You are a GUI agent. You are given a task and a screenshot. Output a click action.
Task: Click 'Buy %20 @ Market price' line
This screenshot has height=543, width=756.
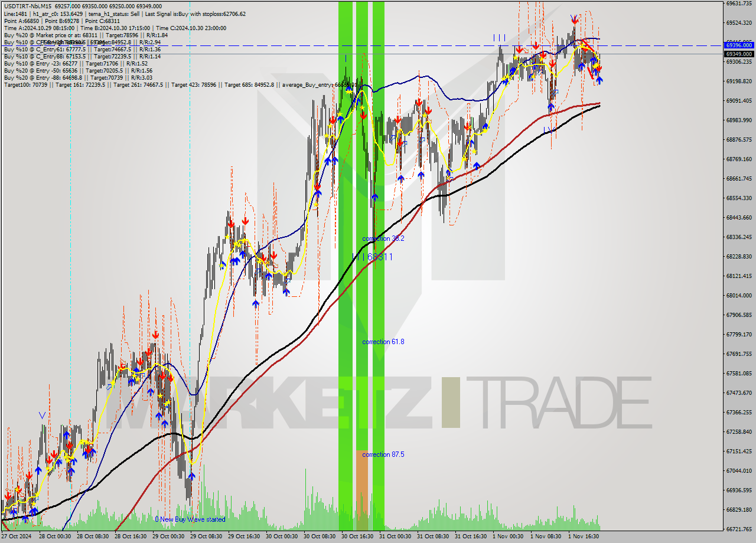(x=86, y=35)
